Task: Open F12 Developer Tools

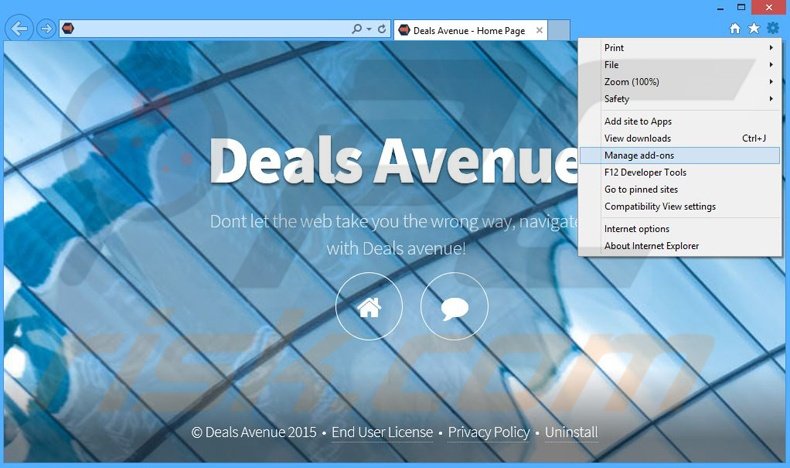Action: click(680, 172)
